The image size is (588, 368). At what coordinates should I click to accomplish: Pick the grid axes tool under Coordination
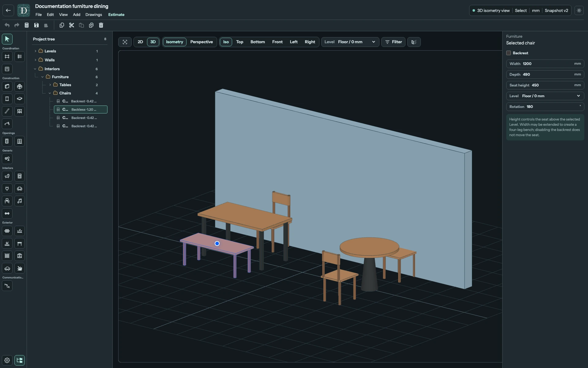click(x=7, y=56)
